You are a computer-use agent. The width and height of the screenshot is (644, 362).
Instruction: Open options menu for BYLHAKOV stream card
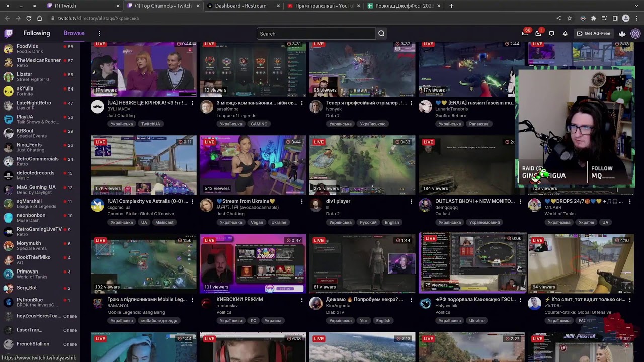pos(192,103)
